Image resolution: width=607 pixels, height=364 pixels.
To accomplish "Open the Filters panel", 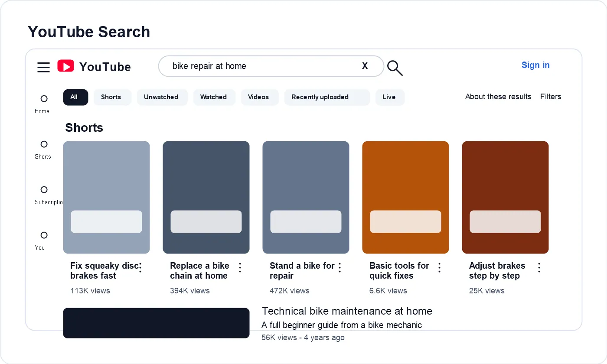I will pos(551,97).
